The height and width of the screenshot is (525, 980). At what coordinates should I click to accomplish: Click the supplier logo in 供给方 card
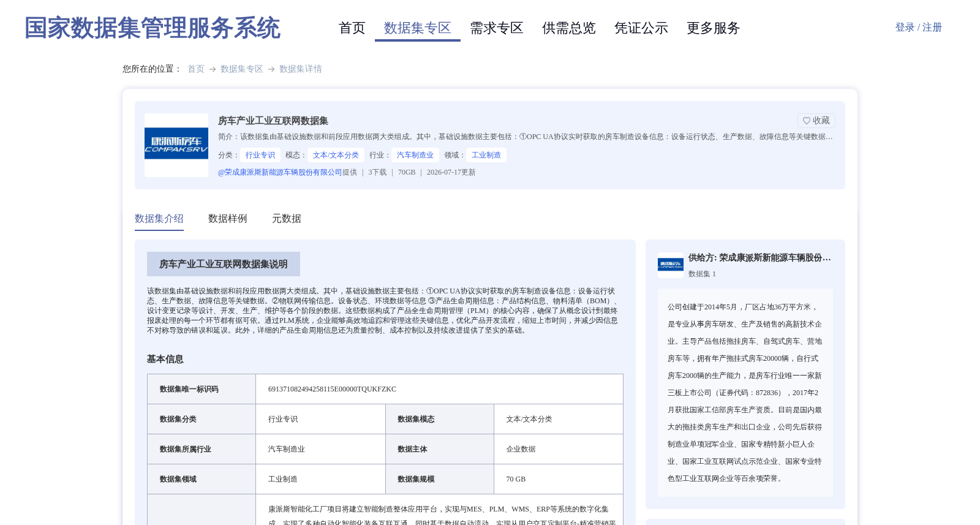coord(671,265)
